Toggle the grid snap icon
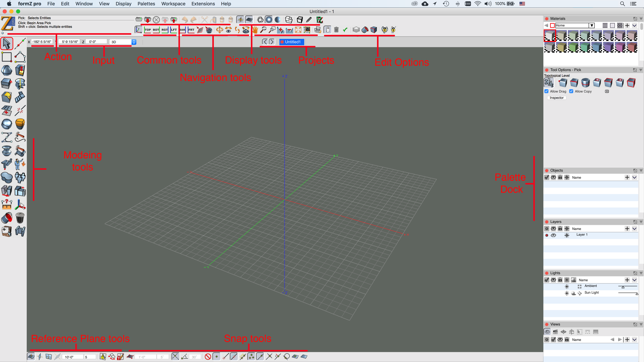Image resolution: width=644 pixels, height=362 pixels. (x=130, y=356)
